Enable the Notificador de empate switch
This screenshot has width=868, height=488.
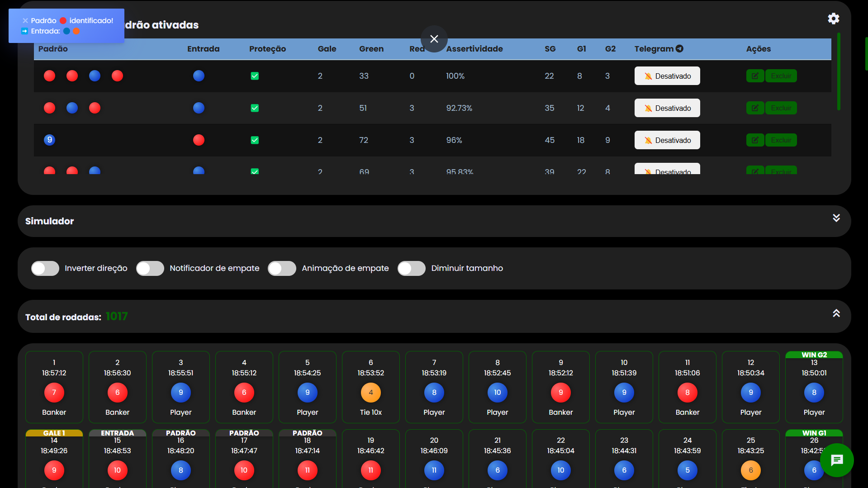150,269
